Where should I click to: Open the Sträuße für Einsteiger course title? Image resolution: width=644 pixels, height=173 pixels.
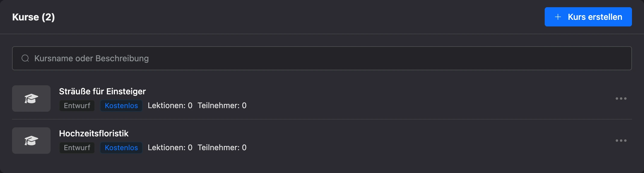(x=102, y=91)
